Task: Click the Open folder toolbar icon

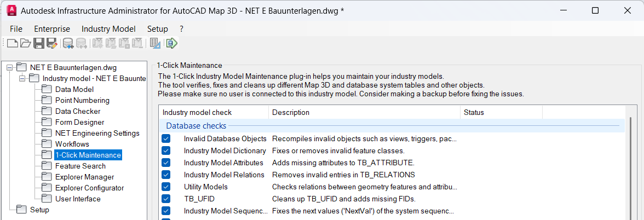Action: coord(25,43)
